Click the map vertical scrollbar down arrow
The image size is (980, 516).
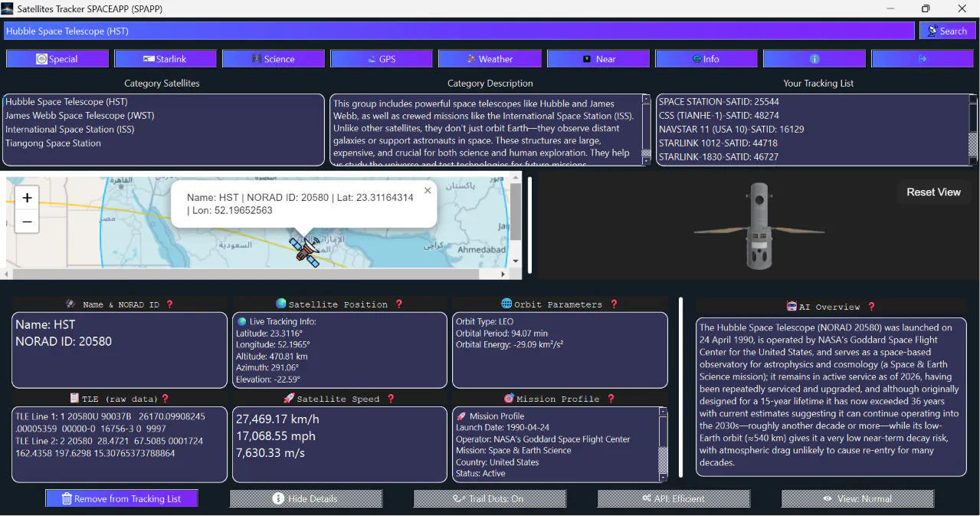tap(516, 261)
